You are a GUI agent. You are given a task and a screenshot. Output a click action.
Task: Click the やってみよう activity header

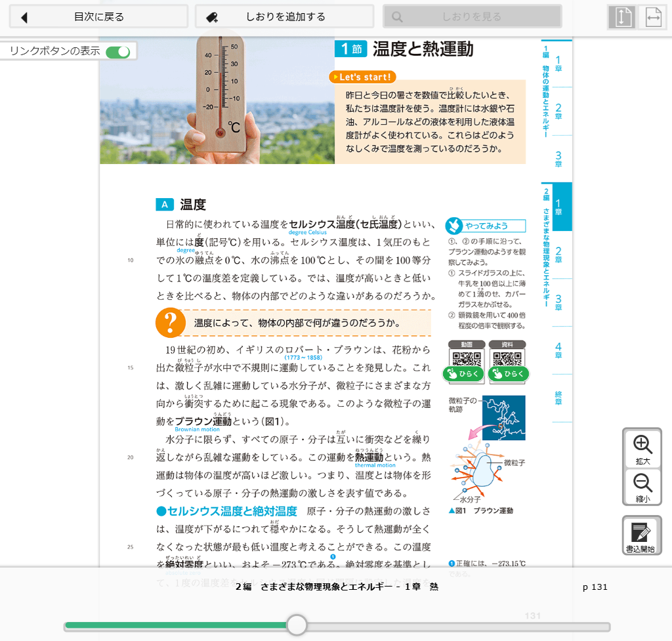point(486,226)
